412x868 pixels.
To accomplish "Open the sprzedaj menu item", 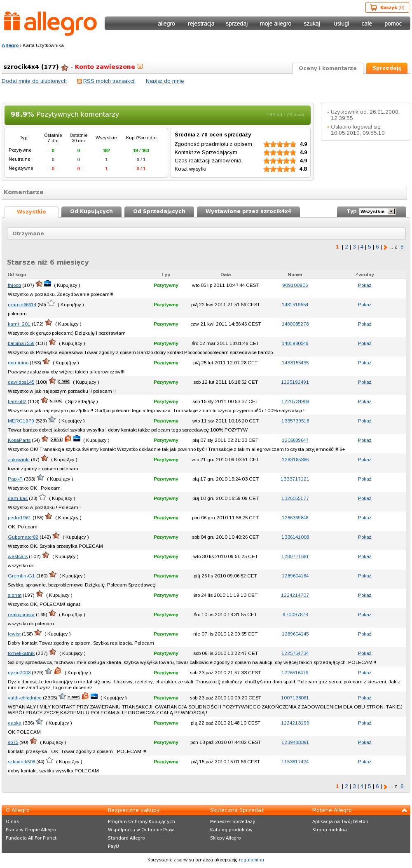I will (x=236, y=23).
